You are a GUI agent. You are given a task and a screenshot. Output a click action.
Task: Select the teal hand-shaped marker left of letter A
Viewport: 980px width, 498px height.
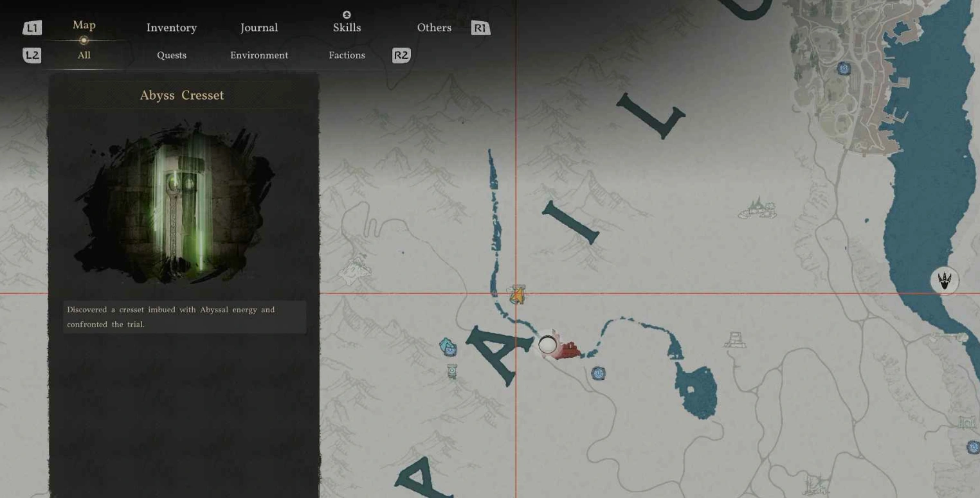448,348
